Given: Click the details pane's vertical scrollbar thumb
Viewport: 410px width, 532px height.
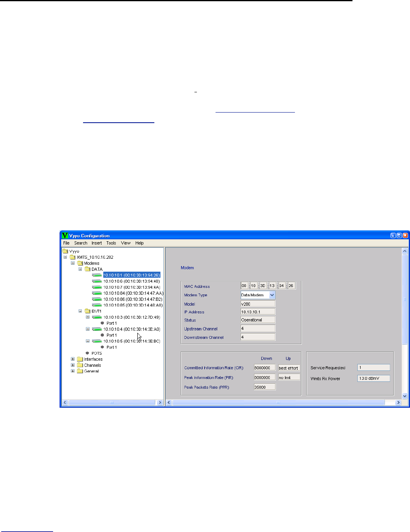Looking at the screenshot, I should [x=404, y=300].
